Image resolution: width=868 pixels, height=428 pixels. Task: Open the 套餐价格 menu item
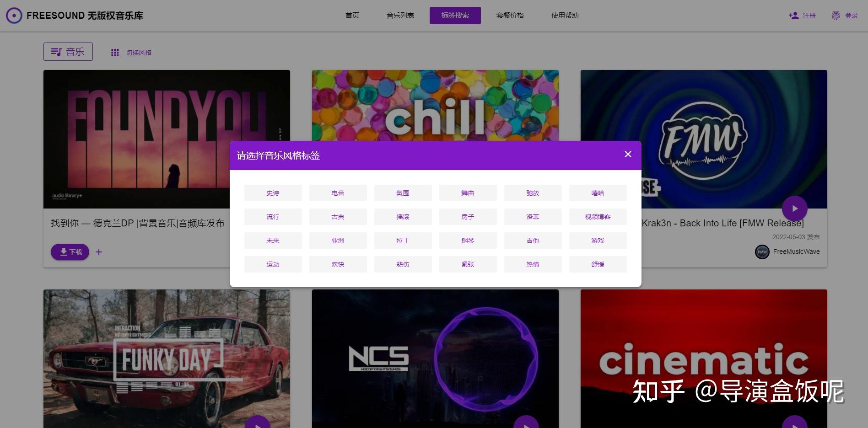click(x=509, y=15)
